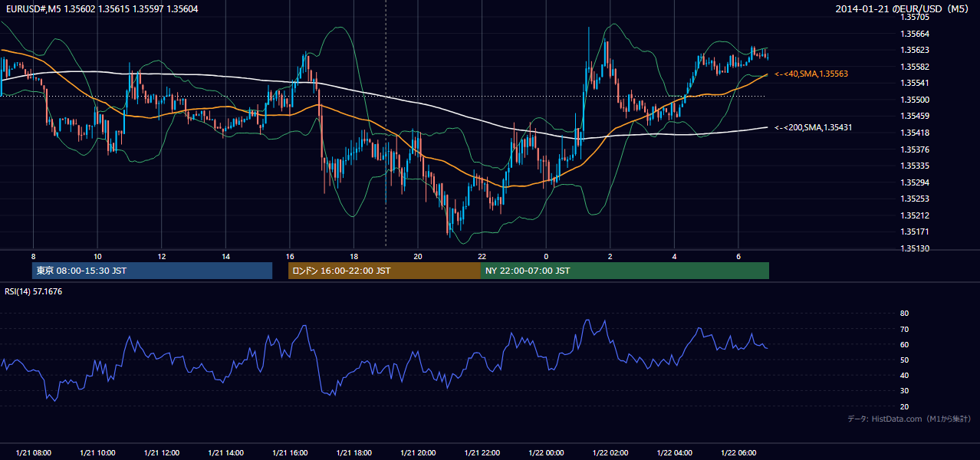Click bottom time label 1/21 12:00
The image size is (980, 460).
[x=162, y=453]
